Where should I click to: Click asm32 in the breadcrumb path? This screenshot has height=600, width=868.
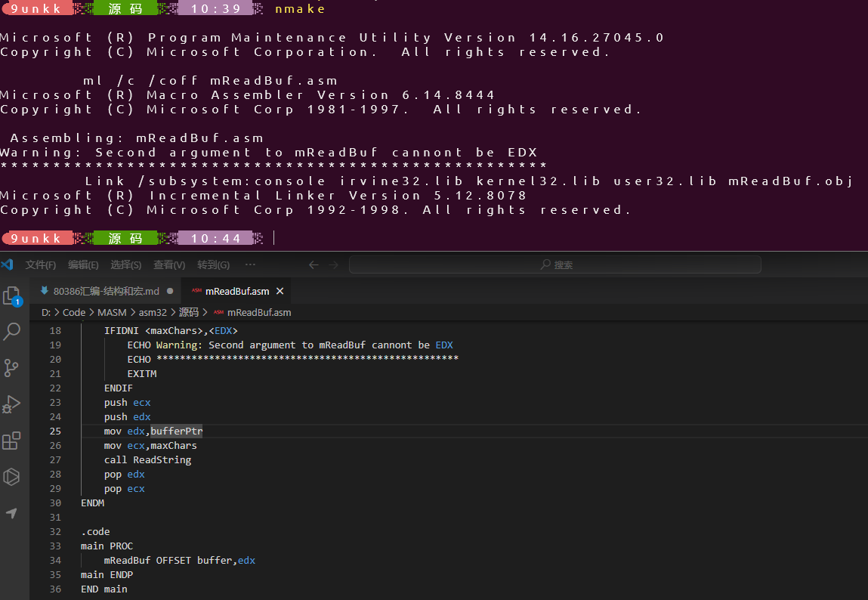[153, 312]
